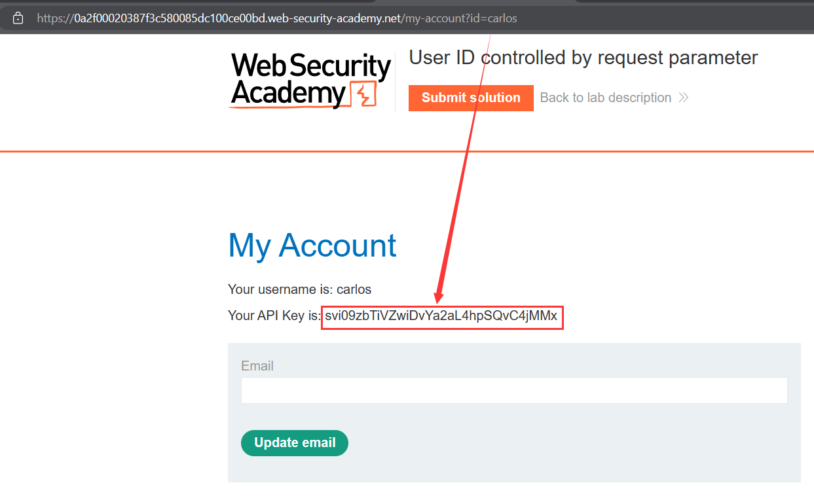
Task: Click the API key value text
Action: tap(441, 316)
